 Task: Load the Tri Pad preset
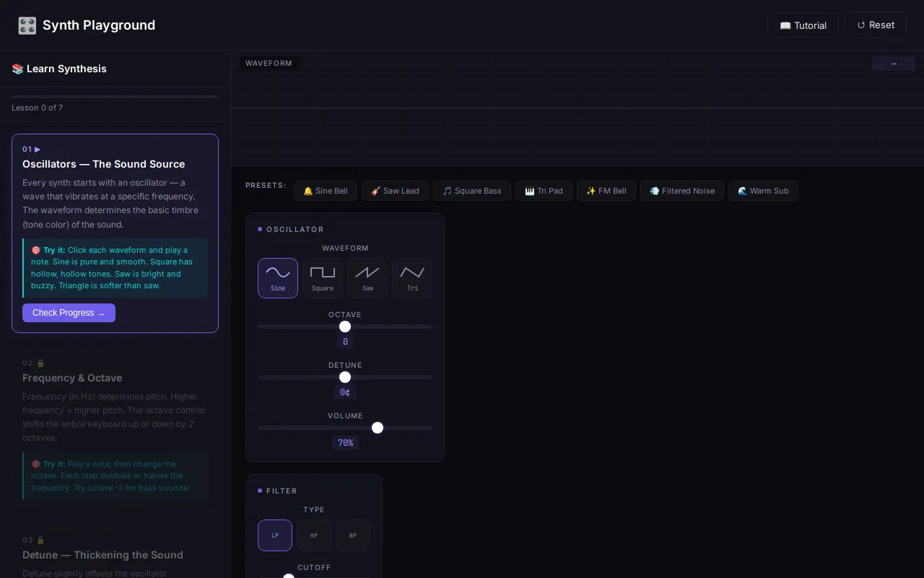click(x=544, y=191)
